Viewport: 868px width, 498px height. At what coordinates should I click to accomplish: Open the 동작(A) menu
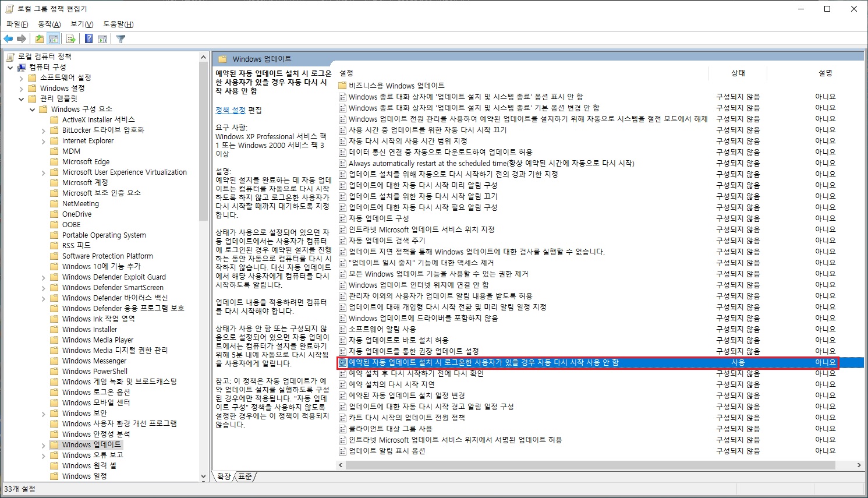point(49,24)
